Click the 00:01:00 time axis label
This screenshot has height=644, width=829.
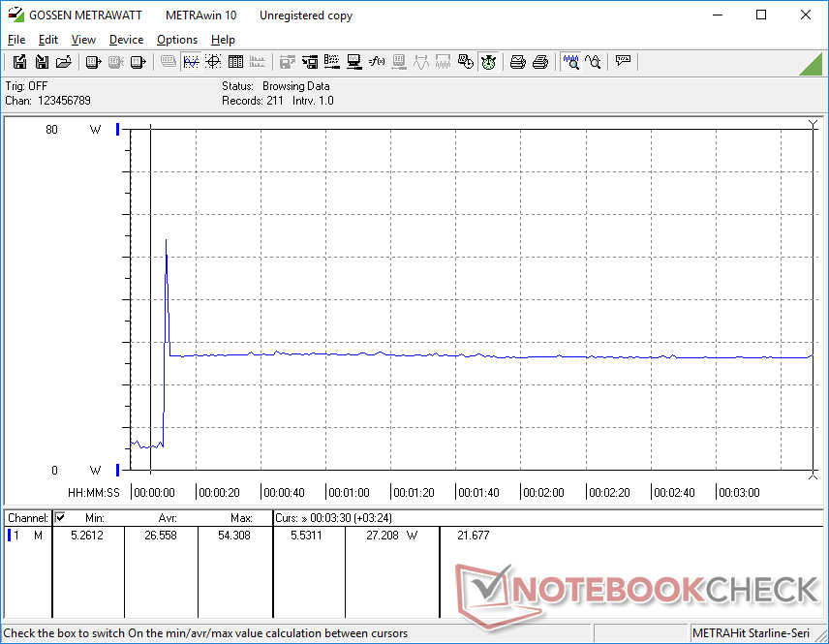pyautogui.click(x=349, y=492)
